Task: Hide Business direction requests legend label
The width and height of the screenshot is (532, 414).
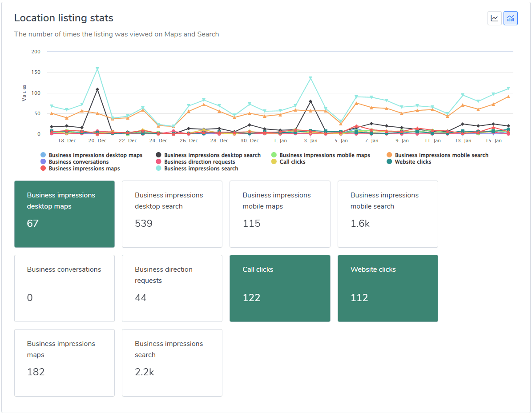Action: point(199,162)
